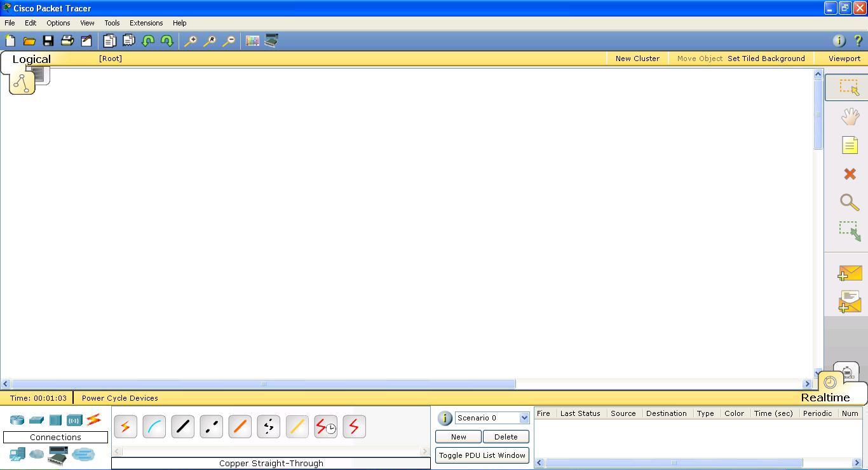868x470 pixels.
Task: Print using the printer toolbar icon
Action: pos(67,41)
